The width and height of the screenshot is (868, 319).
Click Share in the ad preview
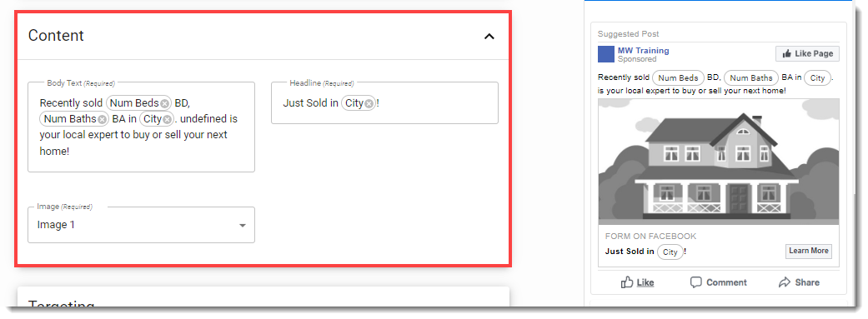pos(799,282)
